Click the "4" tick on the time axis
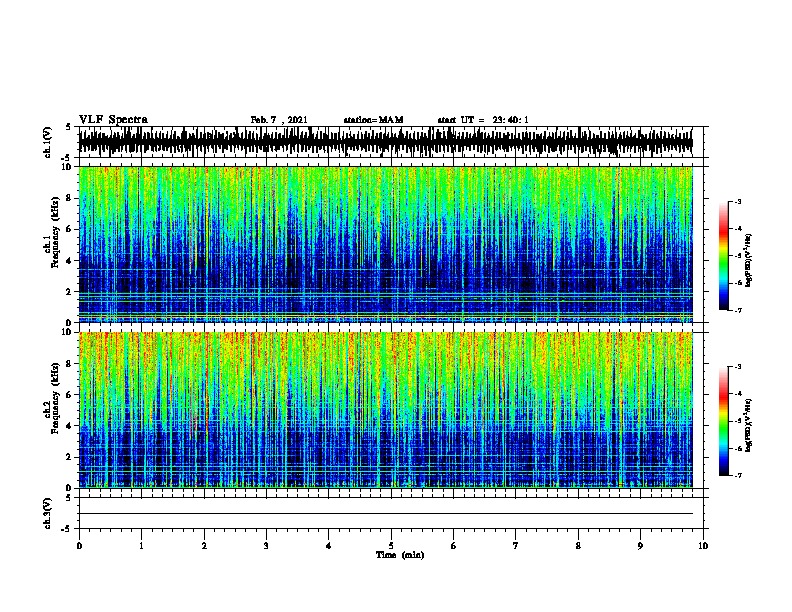This screenshot has width=792, height=612. coord(329,545)
